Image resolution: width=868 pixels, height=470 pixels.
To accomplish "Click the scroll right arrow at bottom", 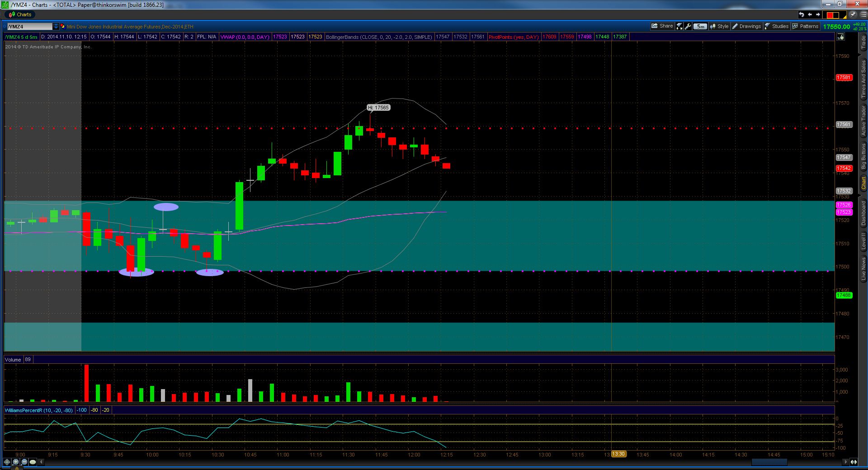I will point(845,462).
